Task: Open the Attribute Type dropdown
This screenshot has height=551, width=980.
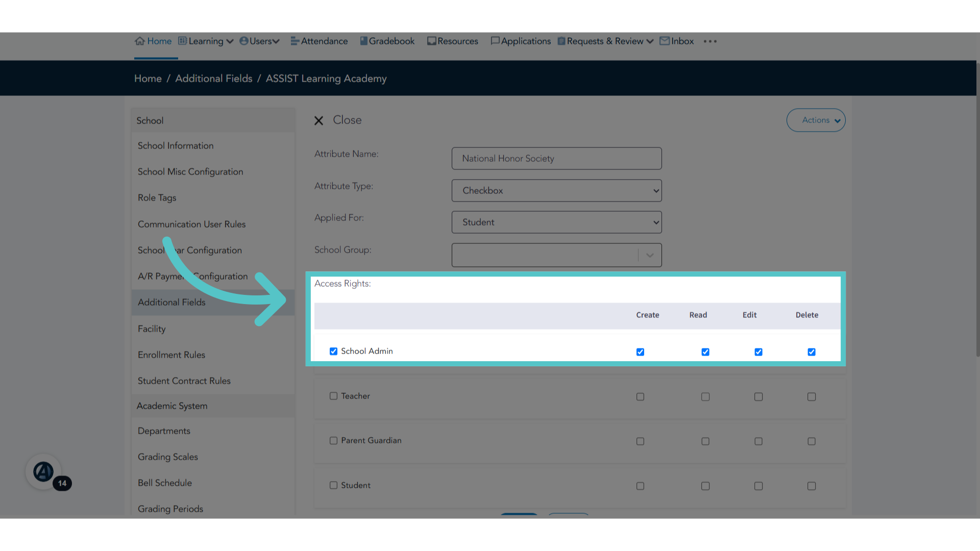Action: point(556,190)
